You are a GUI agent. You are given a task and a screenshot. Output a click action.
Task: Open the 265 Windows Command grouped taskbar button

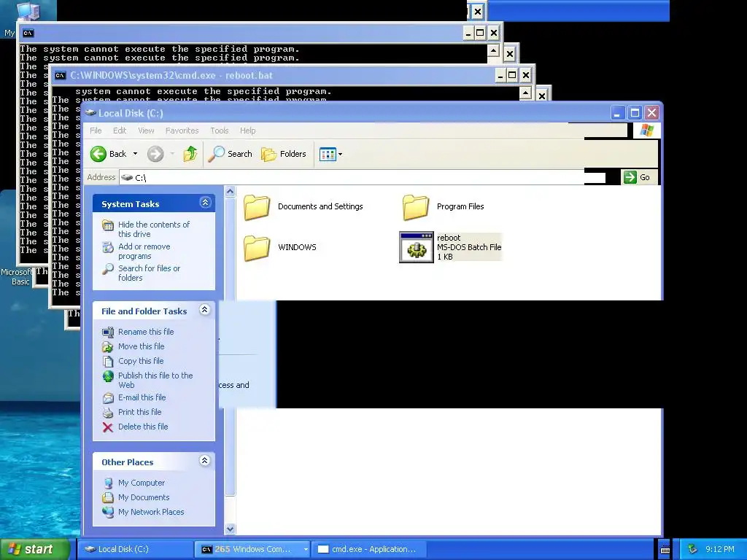[x=252, y=549]
